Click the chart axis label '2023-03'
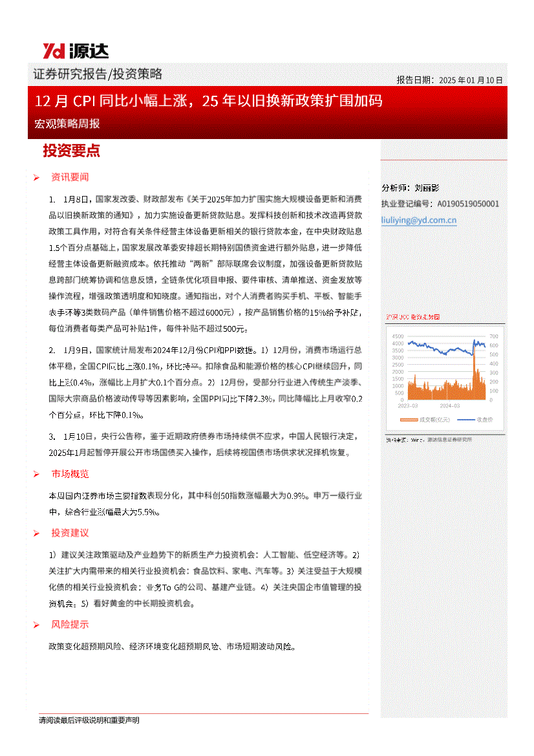Viewport: 534px width, 756px height. click(x=408, y=406)
